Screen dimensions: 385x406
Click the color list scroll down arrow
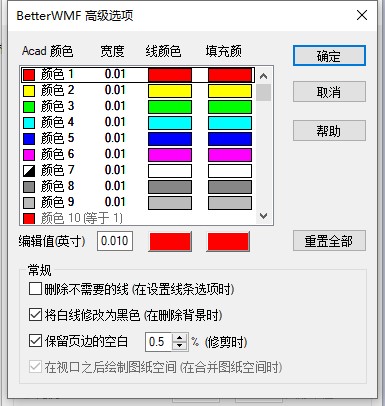(263, 216)
